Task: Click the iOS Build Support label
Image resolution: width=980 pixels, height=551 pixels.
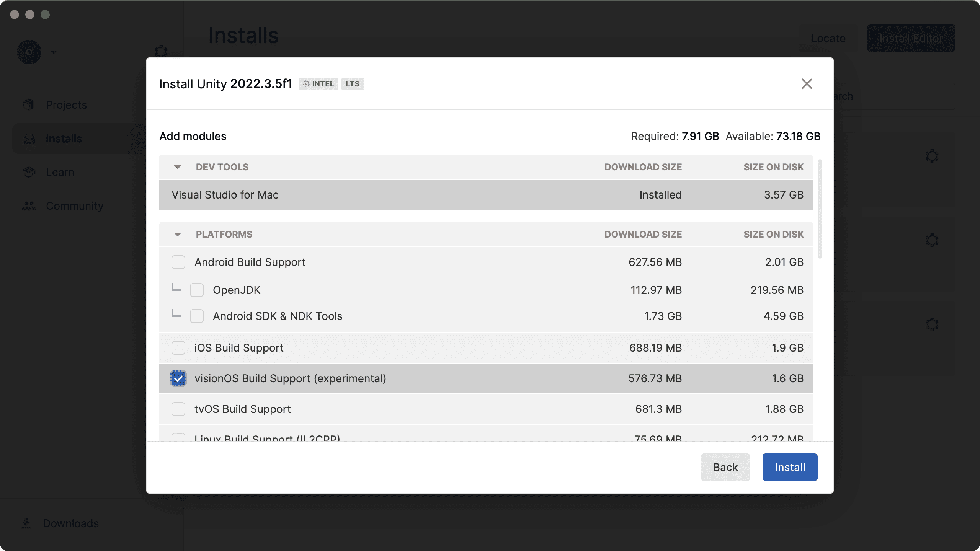Action: (x=239, y=348)
